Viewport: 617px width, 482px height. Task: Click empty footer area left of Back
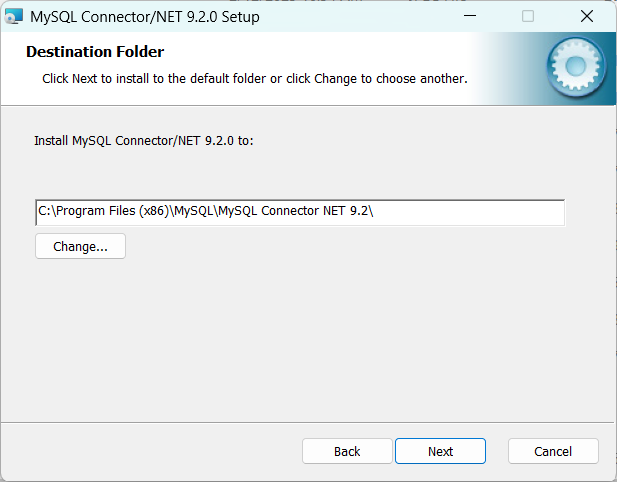click(150, 451)
